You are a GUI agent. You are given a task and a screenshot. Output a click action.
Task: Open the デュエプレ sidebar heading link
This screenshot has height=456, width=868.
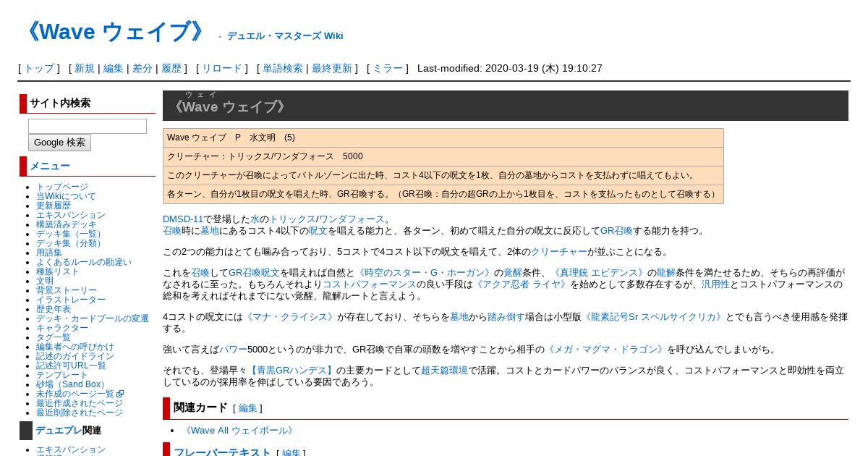click(59, 430)
